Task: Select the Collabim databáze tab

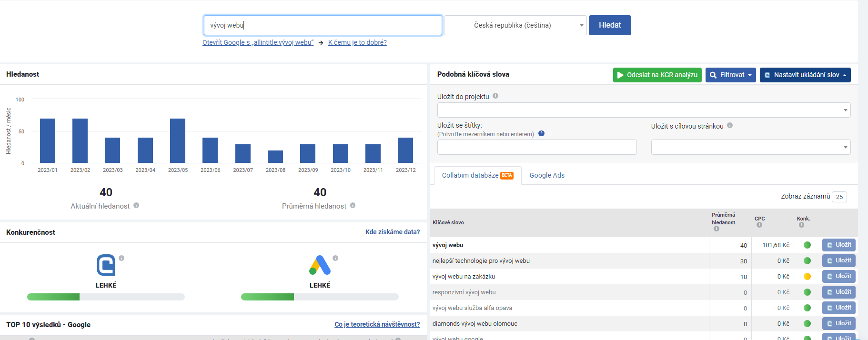Action: pos(477,175)
